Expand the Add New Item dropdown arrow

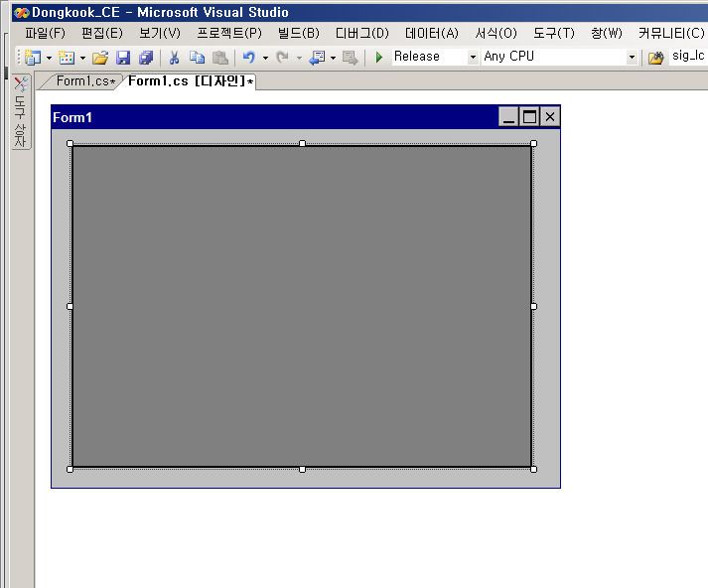click(x=82, y=58)
